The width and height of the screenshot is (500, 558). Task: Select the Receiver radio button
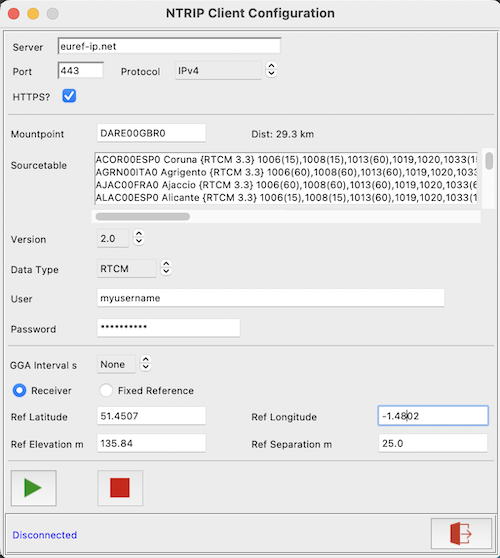coord(19,390)
